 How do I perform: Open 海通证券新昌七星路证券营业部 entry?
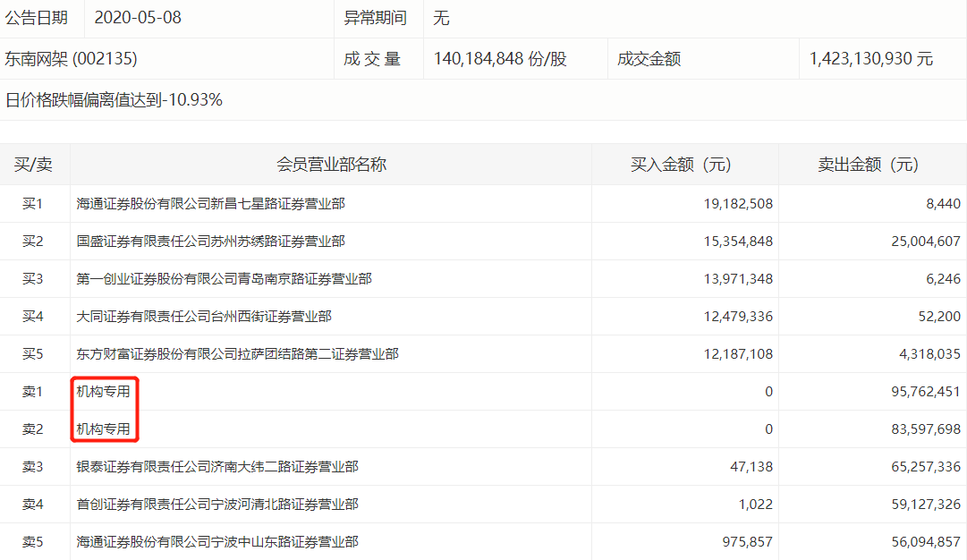pos(210,204)
